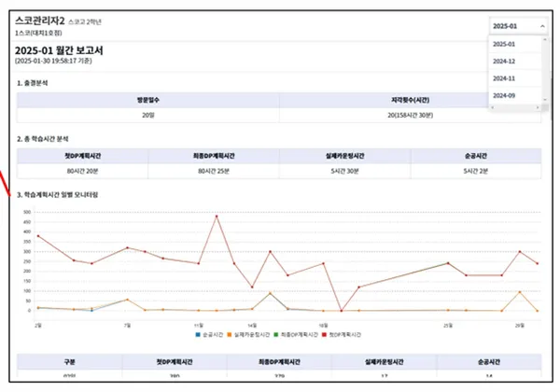Click the month list scroll-down arrow
Viewport: 560px width, 392px height.
[x=545, y=100]
